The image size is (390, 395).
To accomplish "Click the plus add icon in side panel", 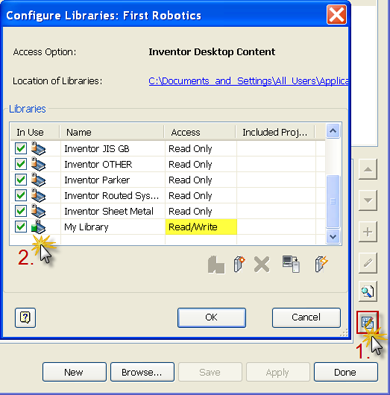I will 368,232.
